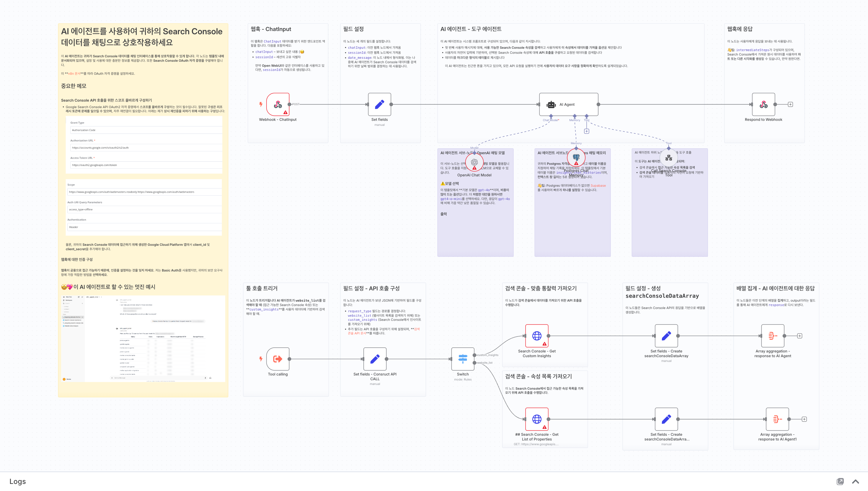Select the Call Search Console Tool node
Screen dimensions: 868x491
click(x=668, y=158)
